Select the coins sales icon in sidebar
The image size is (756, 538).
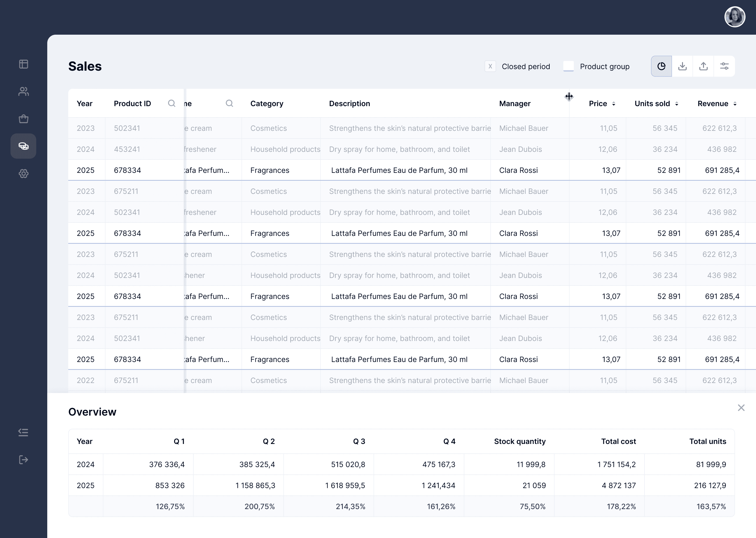(x=24, y=146)
